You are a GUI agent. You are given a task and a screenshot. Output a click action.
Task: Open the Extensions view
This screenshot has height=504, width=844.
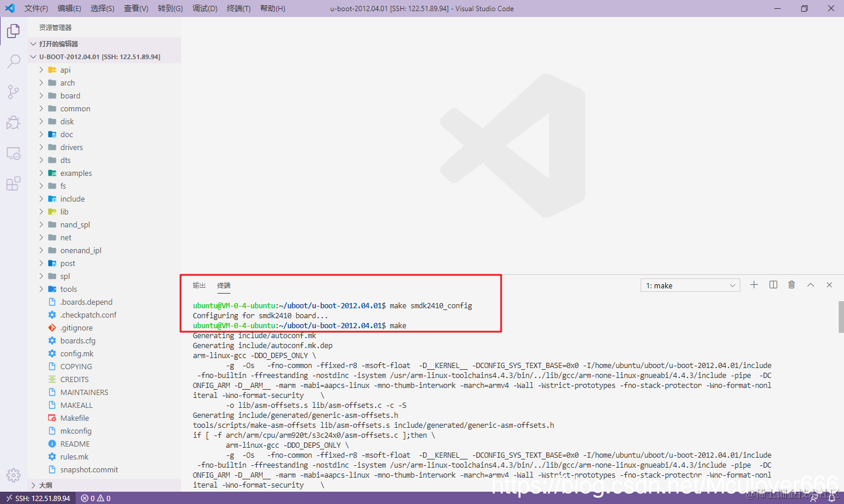click(x=13, y=184)
